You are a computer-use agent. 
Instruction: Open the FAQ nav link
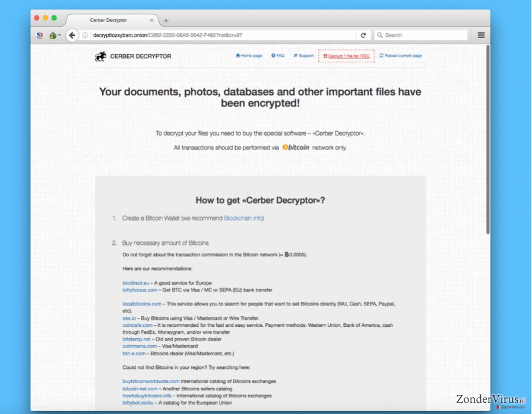[x=277, y=56]
